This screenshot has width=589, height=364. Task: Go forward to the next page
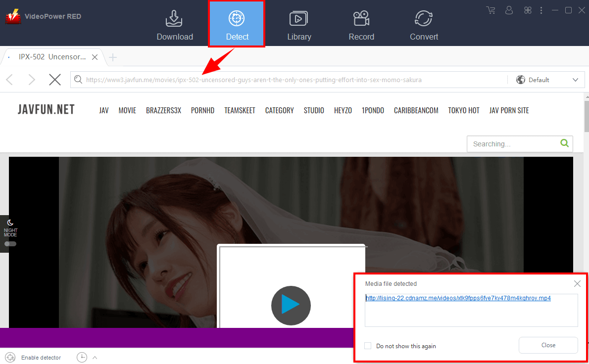[x=32, y=80]
